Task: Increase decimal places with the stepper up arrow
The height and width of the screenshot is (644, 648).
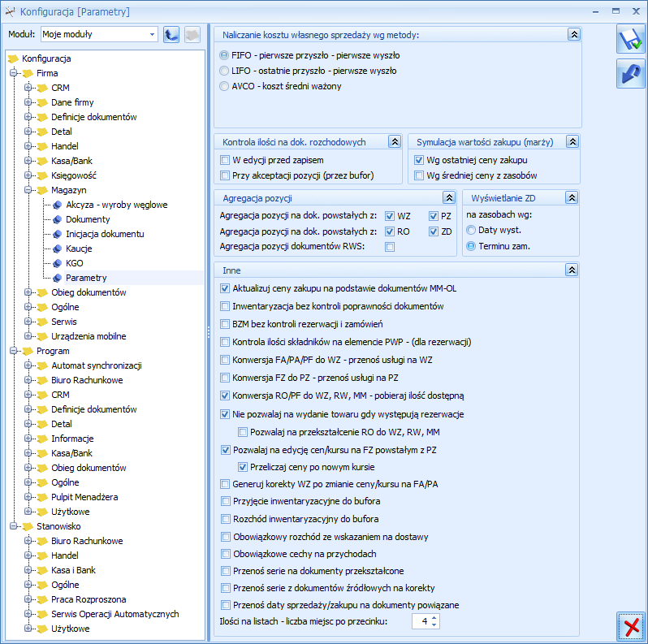Action: point(434,618)
